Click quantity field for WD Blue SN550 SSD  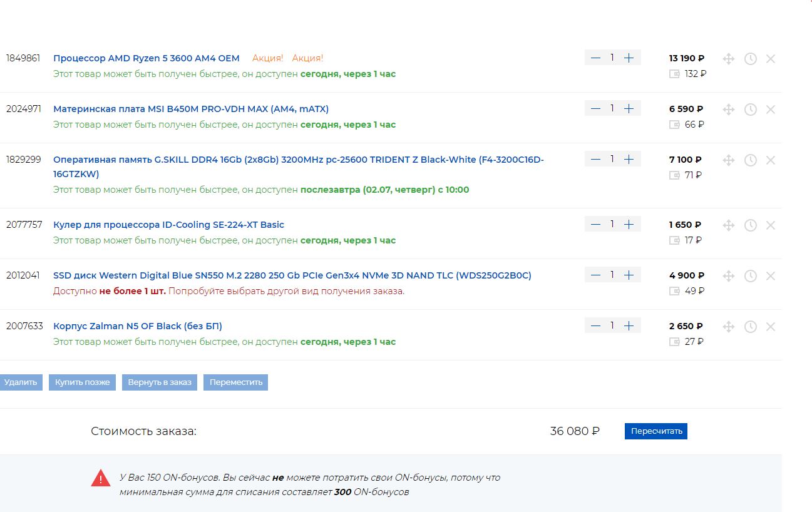[612, 275]
